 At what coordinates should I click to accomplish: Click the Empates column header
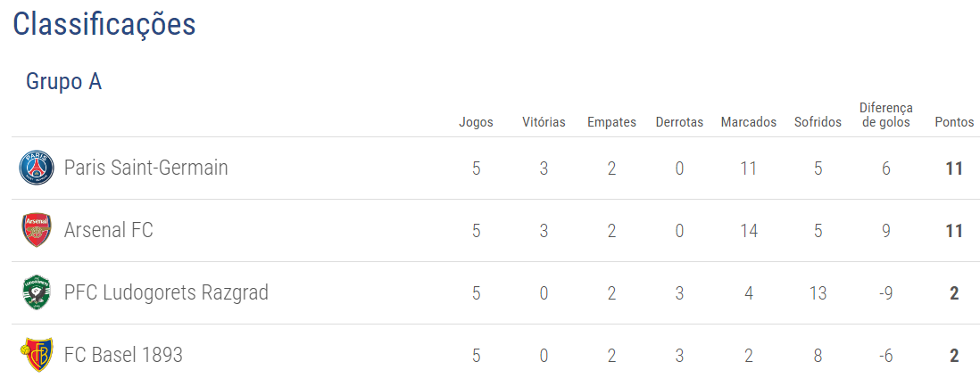click(x=611, y=122)
